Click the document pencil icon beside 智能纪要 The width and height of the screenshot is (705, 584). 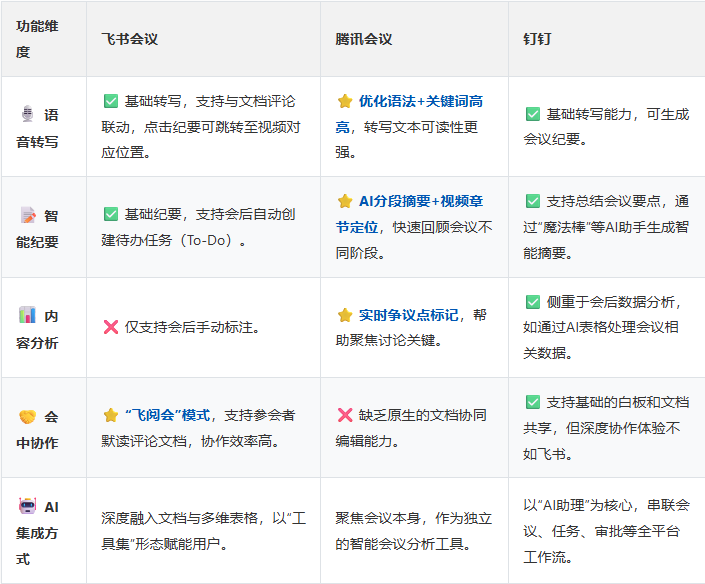(x=28, y=215)
